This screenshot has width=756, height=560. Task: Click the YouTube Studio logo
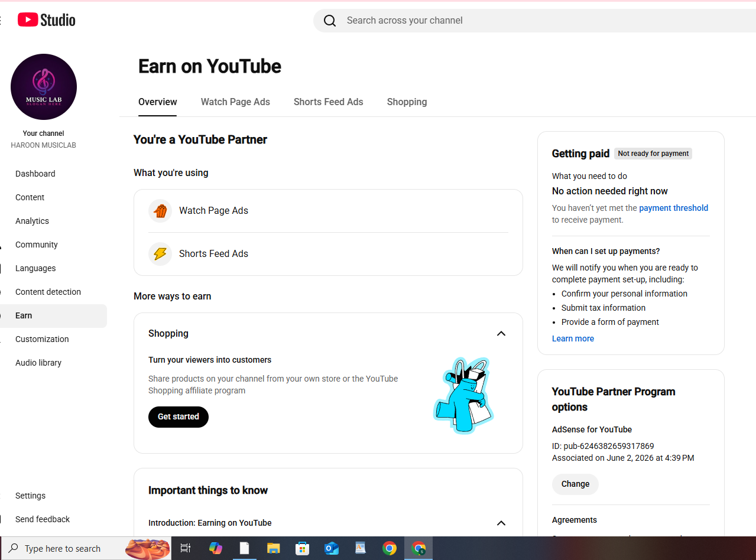point(46,20)
